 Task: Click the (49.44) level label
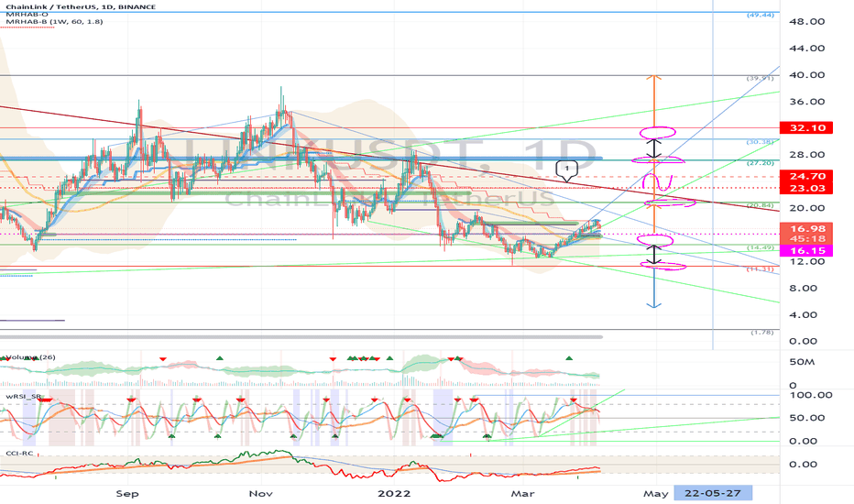click(x=761, y=16)
